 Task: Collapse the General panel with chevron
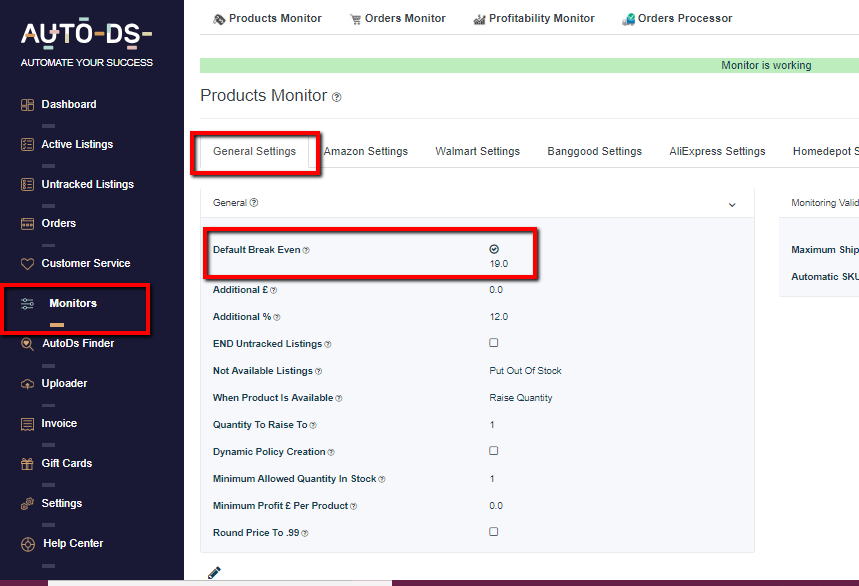click(x=732, y=205)
